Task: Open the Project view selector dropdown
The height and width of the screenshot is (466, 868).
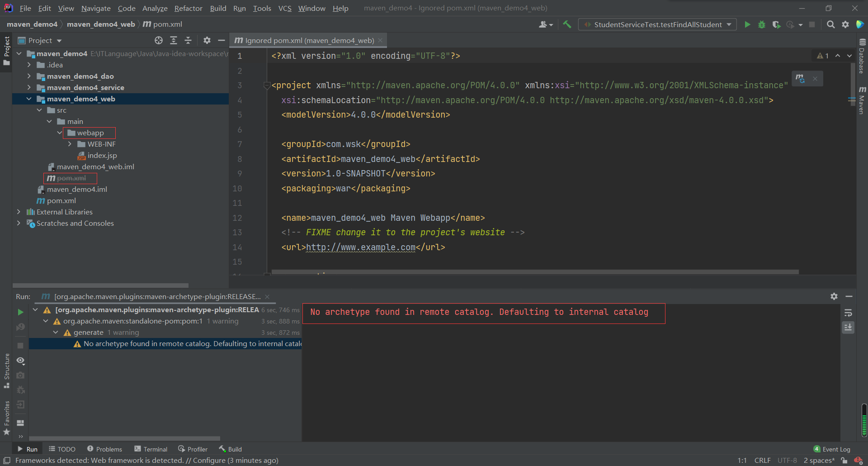Action: point(40,40)
